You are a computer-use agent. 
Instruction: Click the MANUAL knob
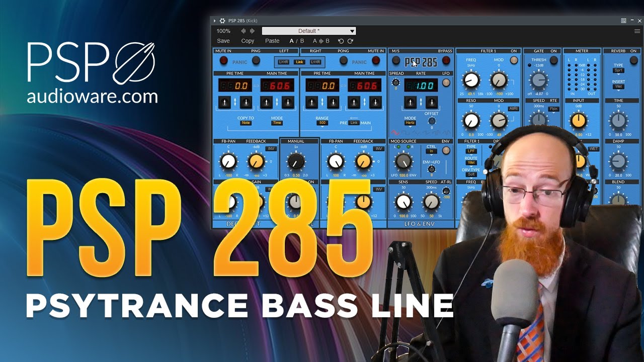(x=296, y=161)
